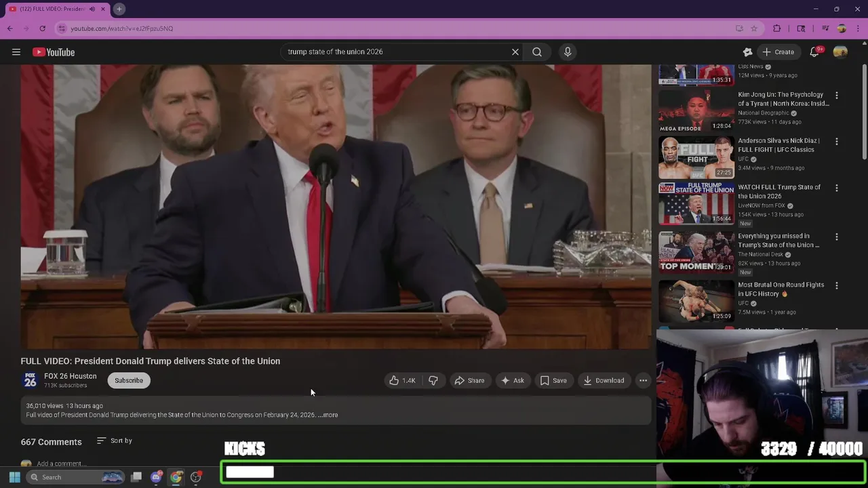Start voice search with the microphone

point(568,52)
